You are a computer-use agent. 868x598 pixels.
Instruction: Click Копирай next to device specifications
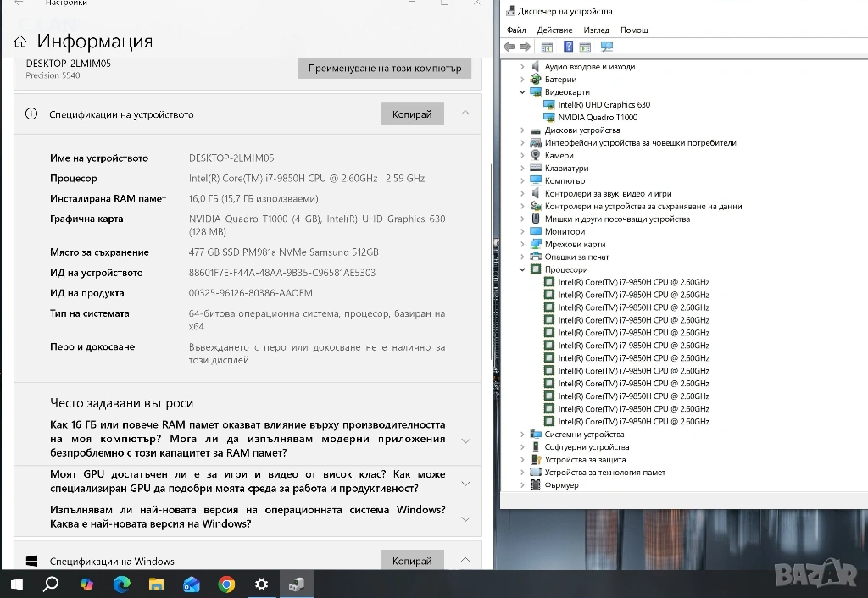tap(412, 114)
